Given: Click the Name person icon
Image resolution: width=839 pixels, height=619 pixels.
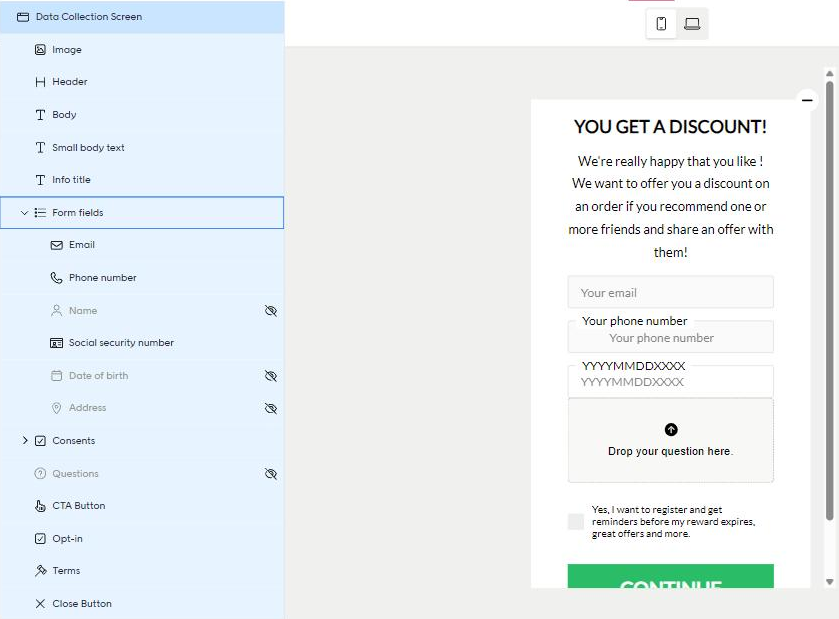Looking at the screenshot, I should click(x=56, y=311).
